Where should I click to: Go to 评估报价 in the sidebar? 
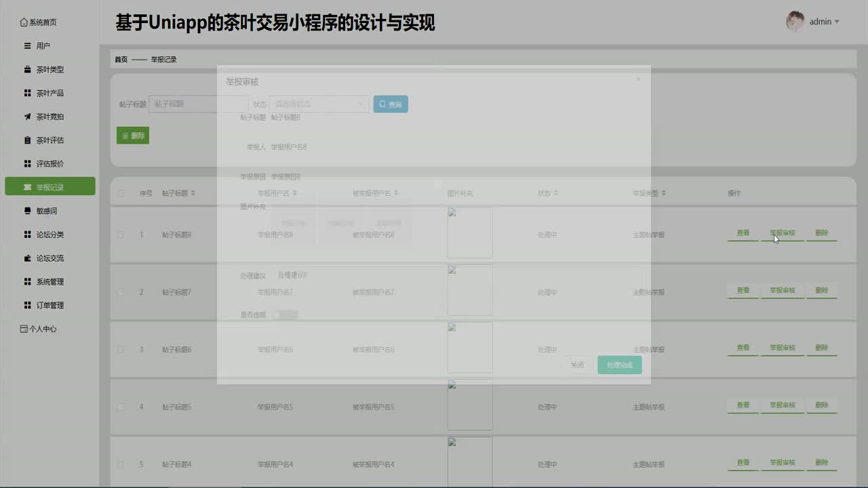50,163
